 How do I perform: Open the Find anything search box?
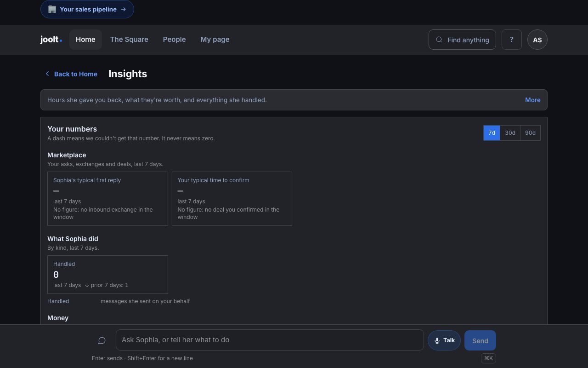tap(462, 40)
